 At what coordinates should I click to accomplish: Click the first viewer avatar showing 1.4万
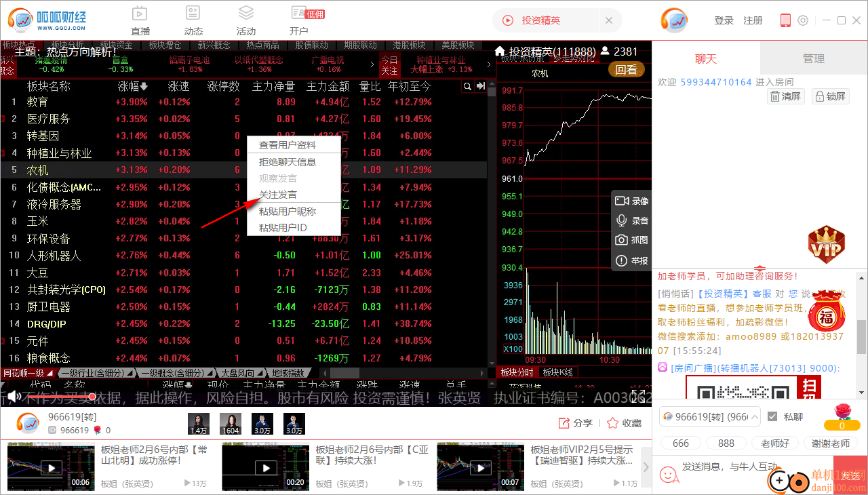tap(199, 424)
